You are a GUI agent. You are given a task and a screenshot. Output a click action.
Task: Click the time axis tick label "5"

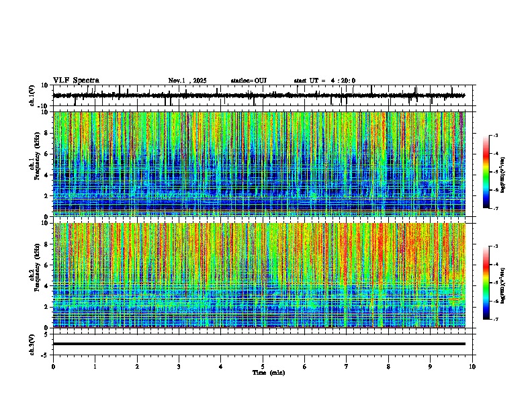pyautogui.click(x=263, y=367)
